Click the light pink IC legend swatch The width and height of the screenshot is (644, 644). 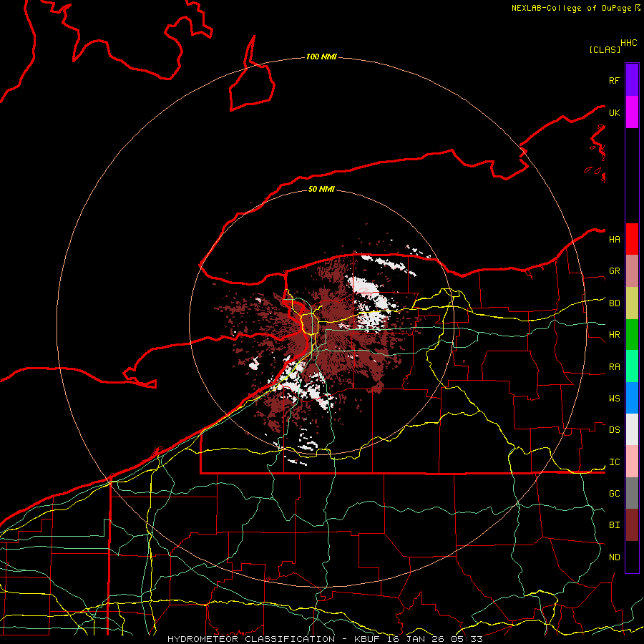tap(632, 462)
